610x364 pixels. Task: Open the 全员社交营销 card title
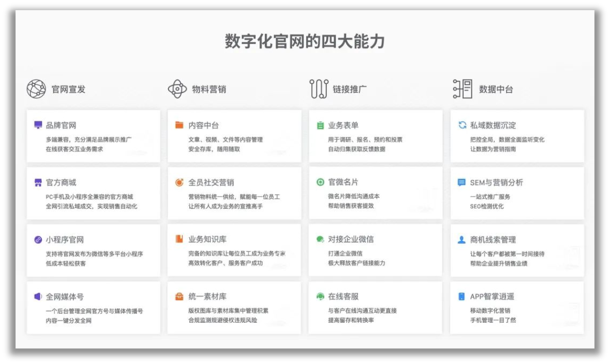[211, 183]
